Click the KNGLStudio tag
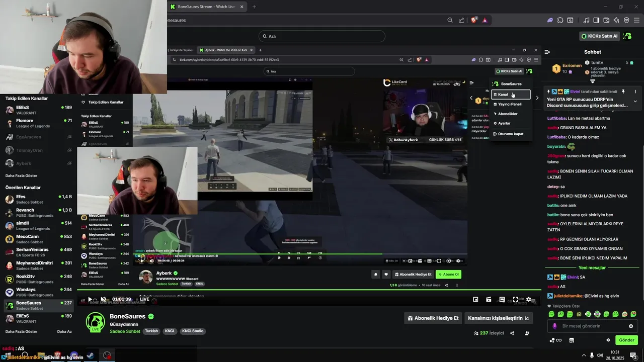This screenshot has height=362, width=644. click(x=193, y=331)
